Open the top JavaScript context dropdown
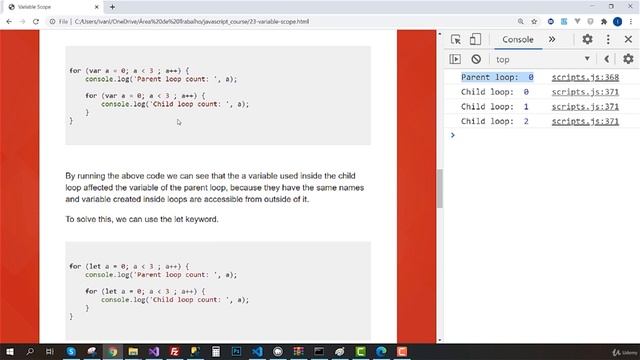Viewport: 640px width, 360px height. pyautogui.click(x=542, y=59)
